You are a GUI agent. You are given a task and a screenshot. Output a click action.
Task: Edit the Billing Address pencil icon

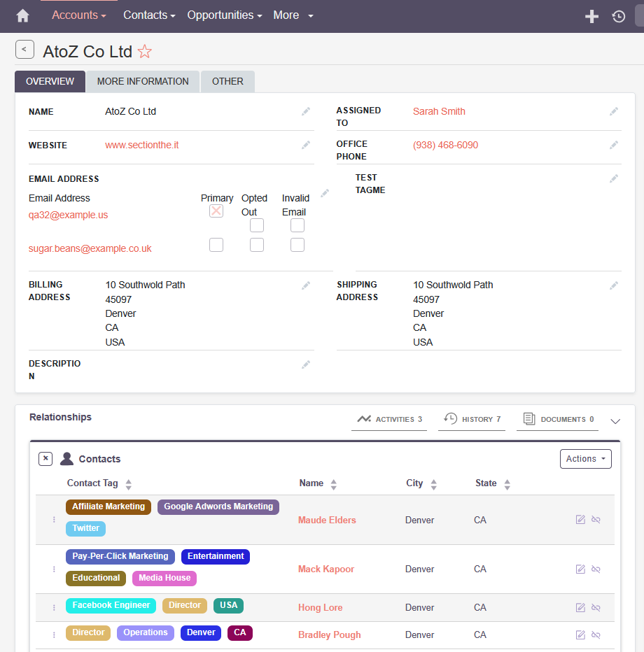tap(306, 285)
